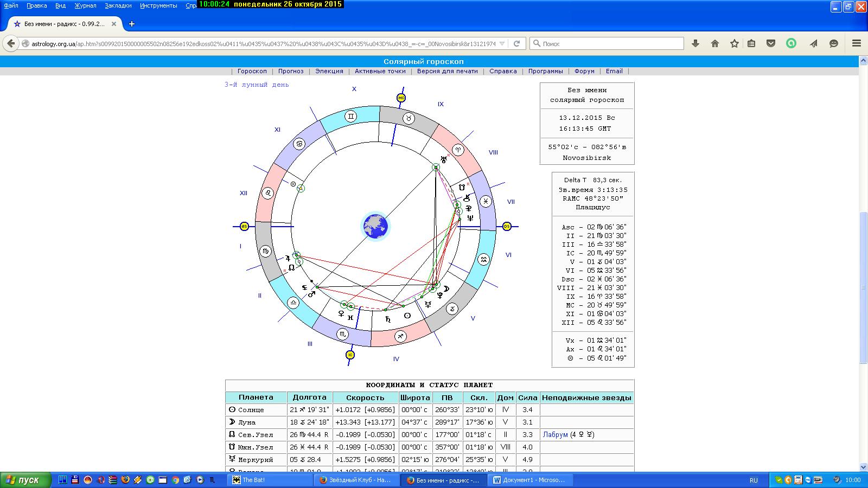Open the URL bar history dropdown

502,43
